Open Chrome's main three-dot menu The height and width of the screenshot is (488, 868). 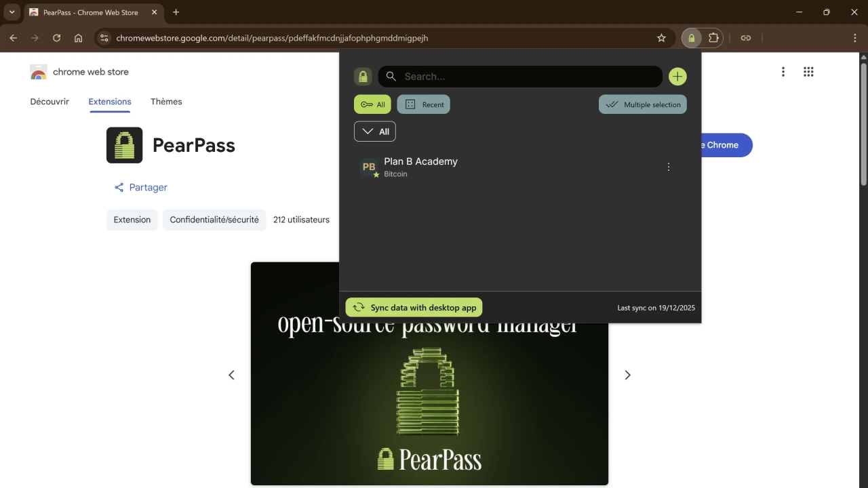854,38
